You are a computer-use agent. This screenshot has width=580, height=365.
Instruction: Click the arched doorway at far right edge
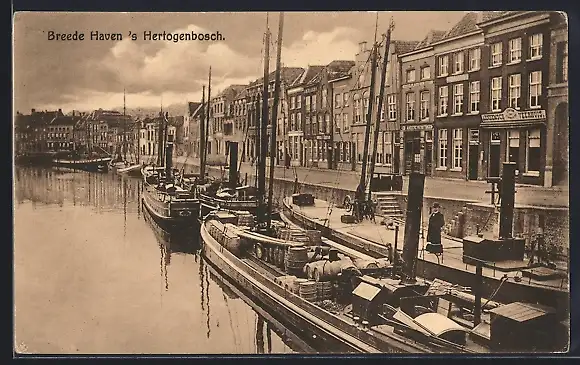tap(561, 144)
